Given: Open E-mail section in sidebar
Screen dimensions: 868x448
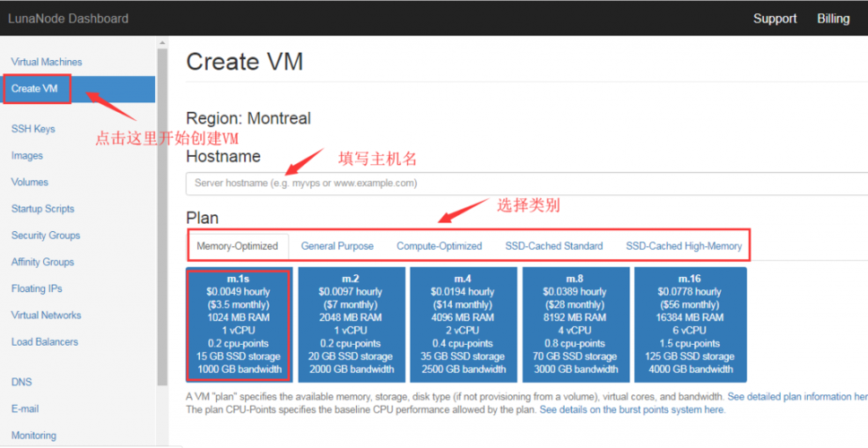Looking at the screenshot, I should [x=25, y=409].
